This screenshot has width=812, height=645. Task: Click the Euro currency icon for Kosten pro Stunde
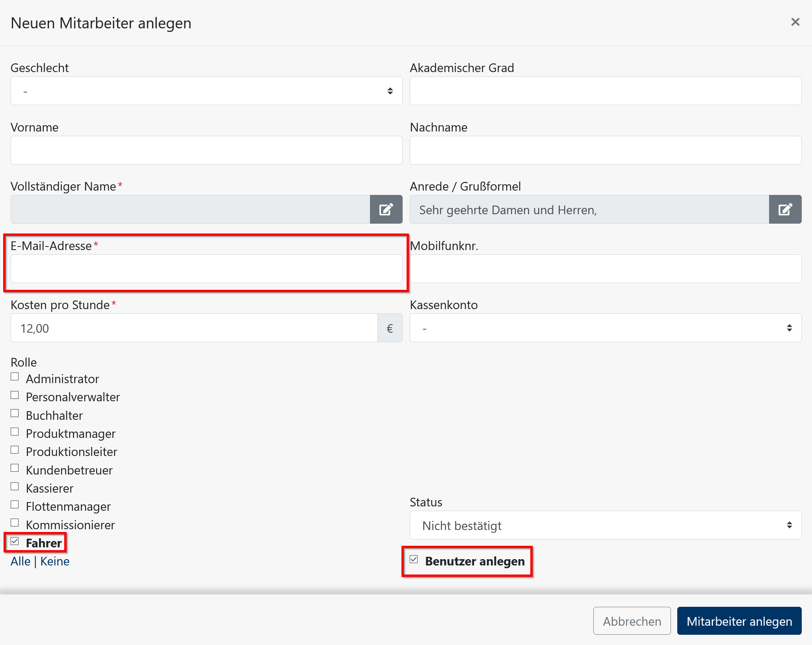coord(389,328)
